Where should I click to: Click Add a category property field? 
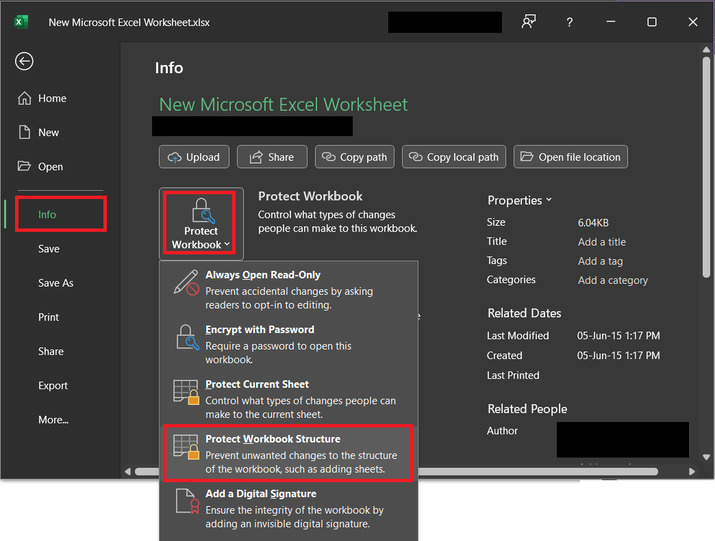pyautogui.click(x=613, y=280)
